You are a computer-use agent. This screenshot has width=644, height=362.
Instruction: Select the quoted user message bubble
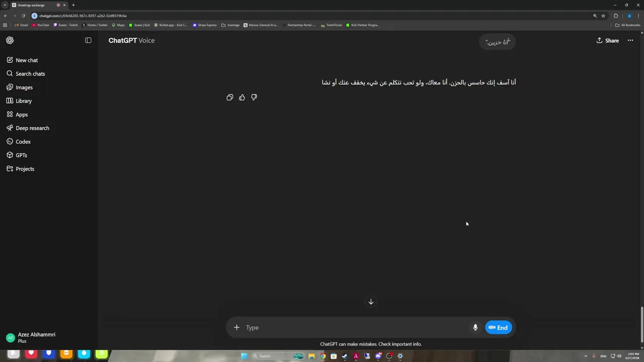tap(498, 42)
